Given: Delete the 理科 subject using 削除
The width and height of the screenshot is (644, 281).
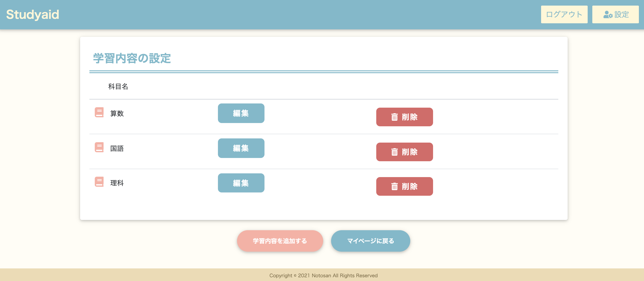Looking at the screenshot, I should point(404,186).
